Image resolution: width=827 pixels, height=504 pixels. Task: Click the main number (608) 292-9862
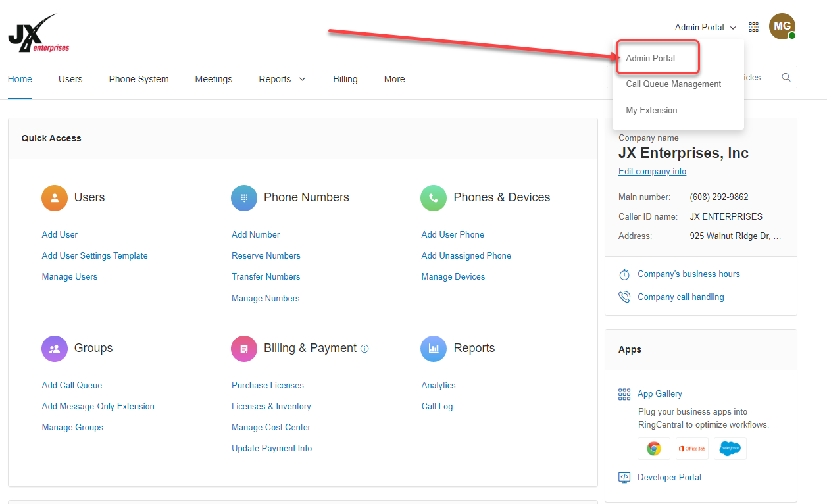point(719,197)
